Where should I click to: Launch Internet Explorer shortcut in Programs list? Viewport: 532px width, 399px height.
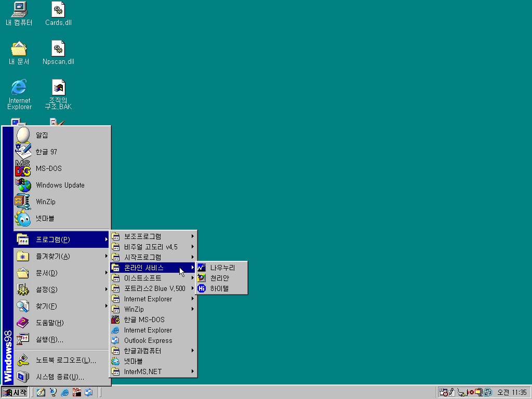pyautogui.click(x=153, y=330)
